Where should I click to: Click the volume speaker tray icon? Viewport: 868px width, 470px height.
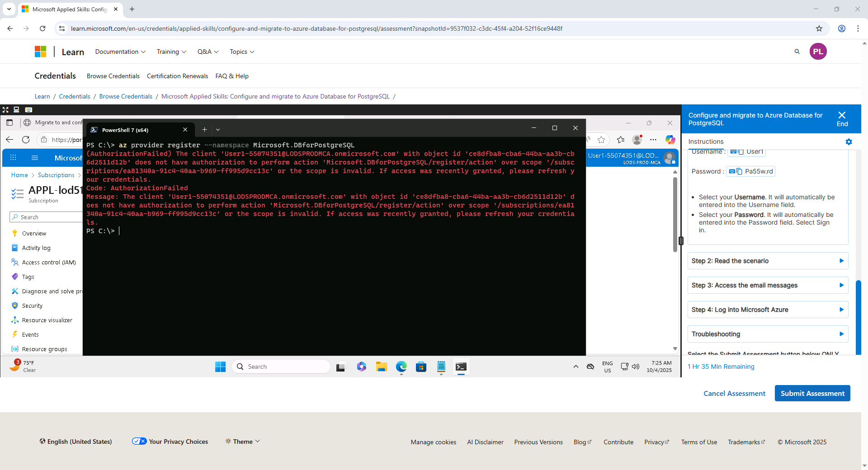click(636, 367)
